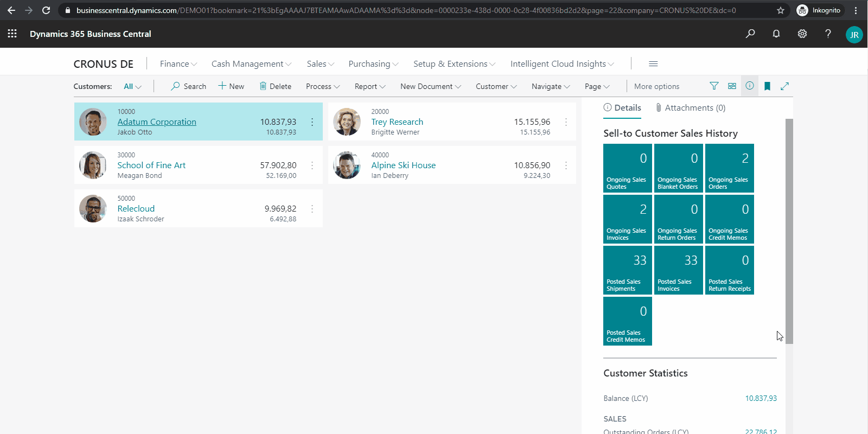
Task: Switch the list layout view icon
Action: click(x=732, y=86)
